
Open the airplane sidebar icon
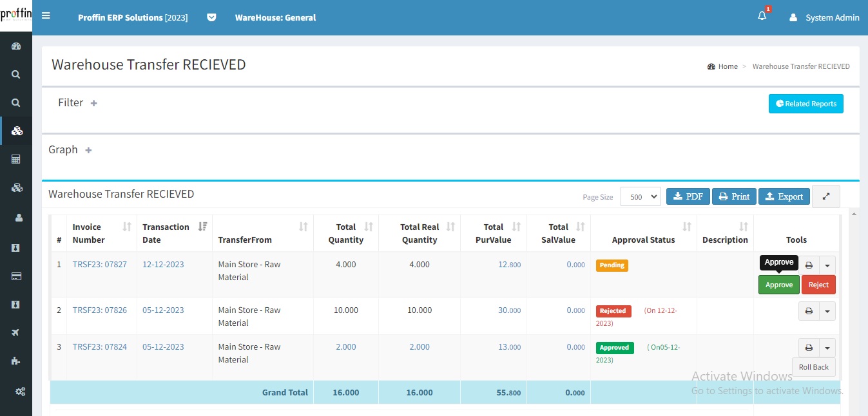coord(16,332)
